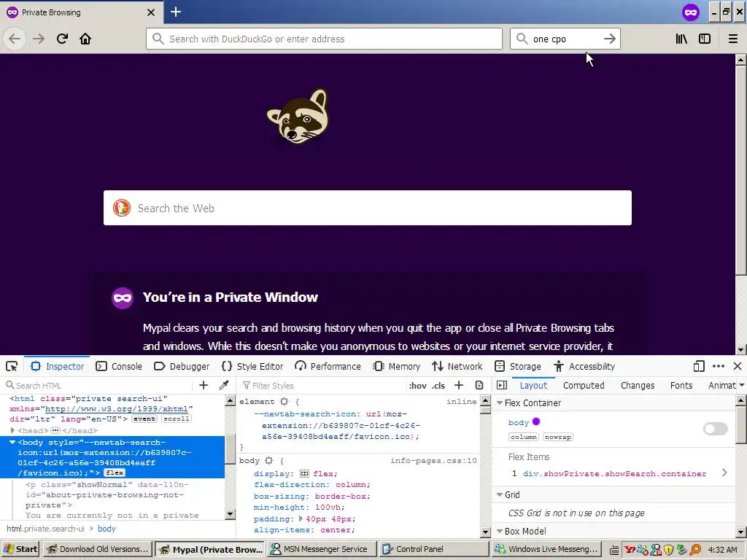Image resolution: width=747 pixels, height=560 pixels.
Task: Select the Changes sidebar tab
Action: [x=638, y=386]
